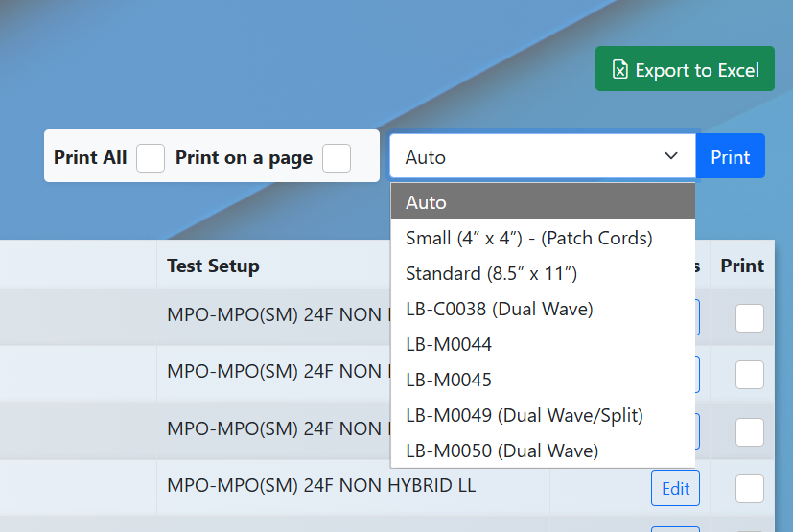The height and width of the screenshot is (532, 793).
Task: Tick the Print on a page checkbox
Action: click(337, 157)
